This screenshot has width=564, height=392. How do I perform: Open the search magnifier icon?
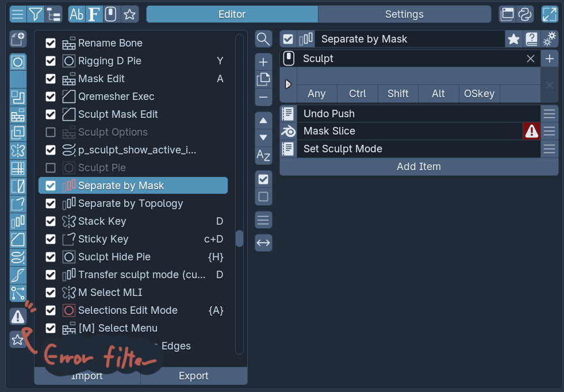tap(263, 39)
